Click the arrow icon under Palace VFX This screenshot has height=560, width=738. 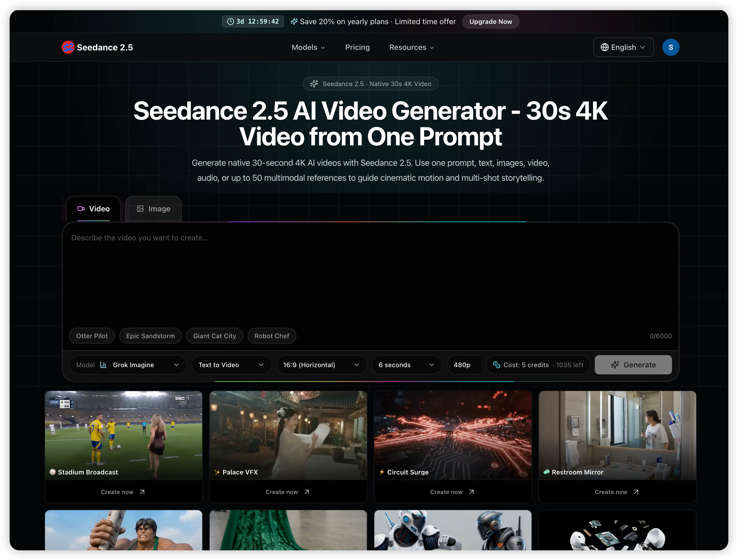(307, 492)
